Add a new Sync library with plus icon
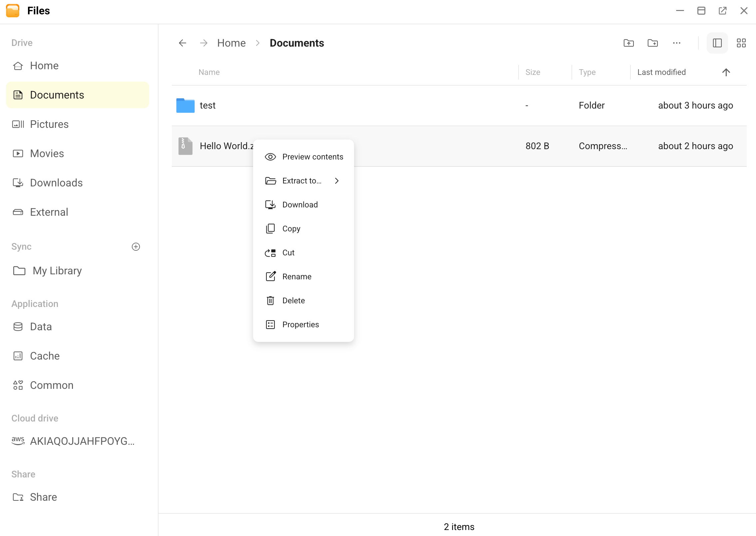756x536 pixels. click(x=136, y=247)
